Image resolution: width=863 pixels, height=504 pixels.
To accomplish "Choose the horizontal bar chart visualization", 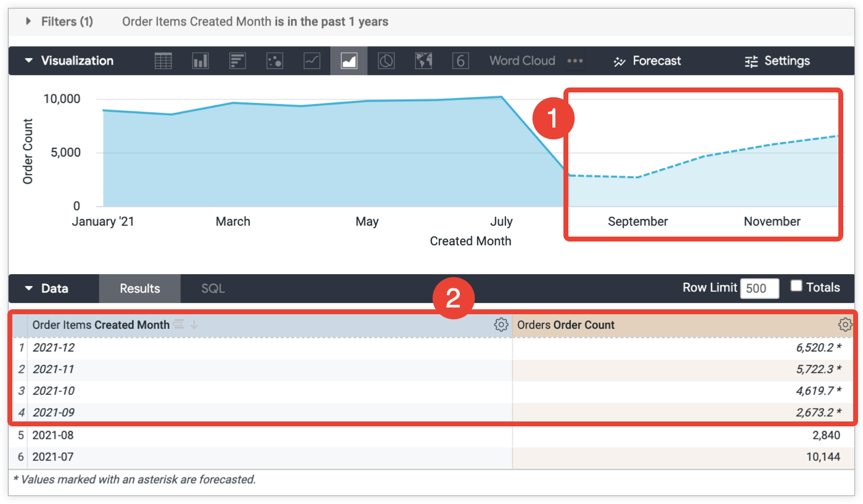I will (237, 61).
